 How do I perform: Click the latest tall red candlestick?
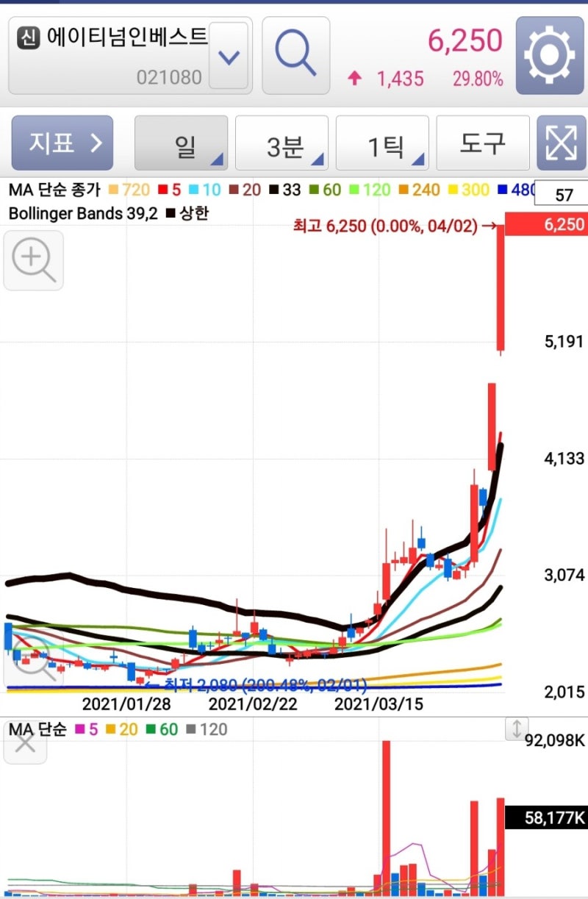(x=501, y=288)
